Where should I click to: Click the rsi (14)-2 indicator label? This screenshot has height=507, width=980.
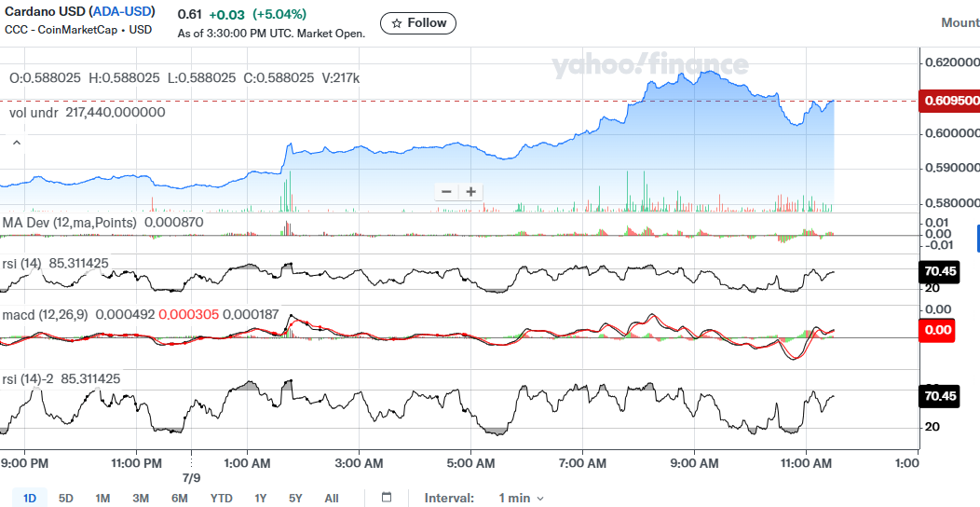tap(29, 378)
